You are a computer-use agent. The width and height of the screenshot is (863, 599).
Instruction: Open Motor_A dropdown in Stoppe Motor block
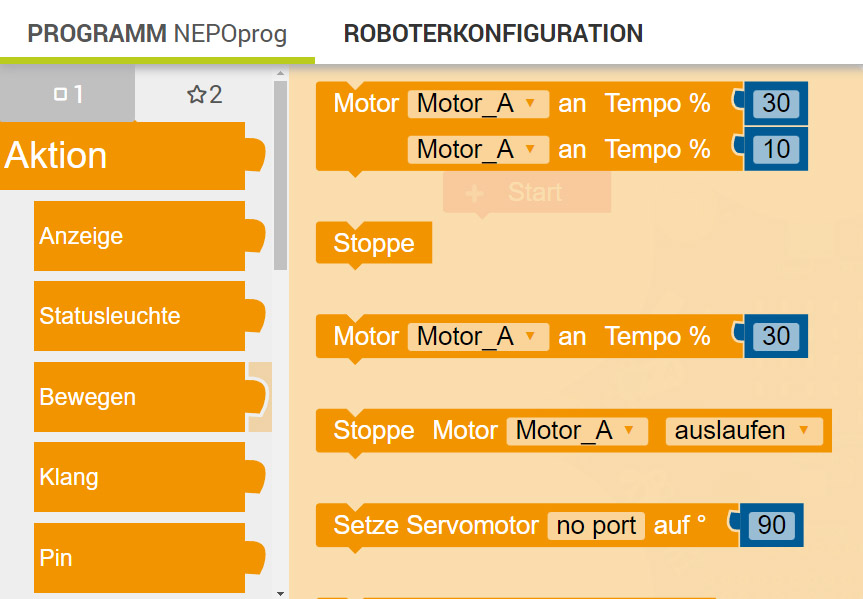pyautogui.click(x=576, y=431)
